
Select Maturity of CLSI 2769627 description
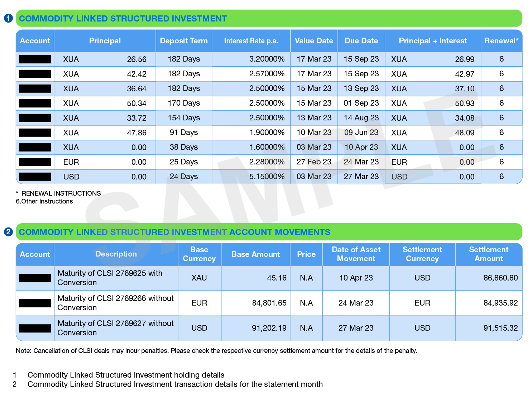click(x=115, y=328)
